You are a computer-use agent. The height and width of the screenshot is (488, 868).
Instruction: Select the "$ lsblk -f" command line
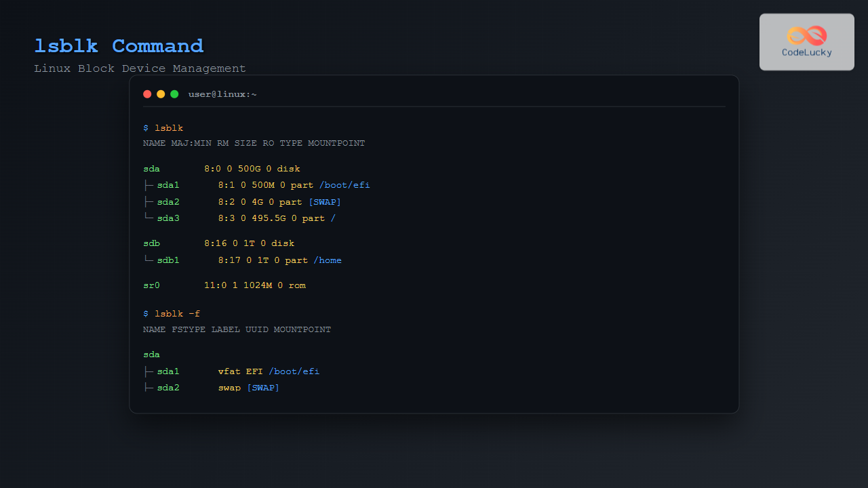point(172,314)
